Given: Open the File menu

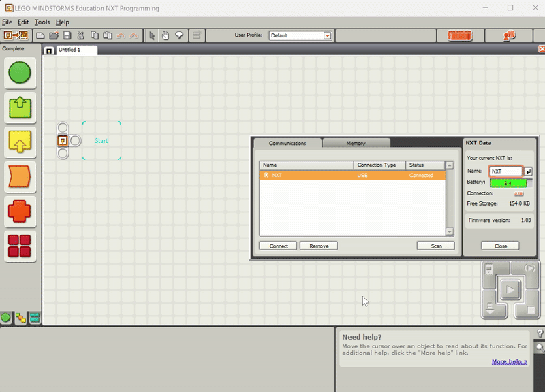Looking at the screenshot, I should click(7, 22).
